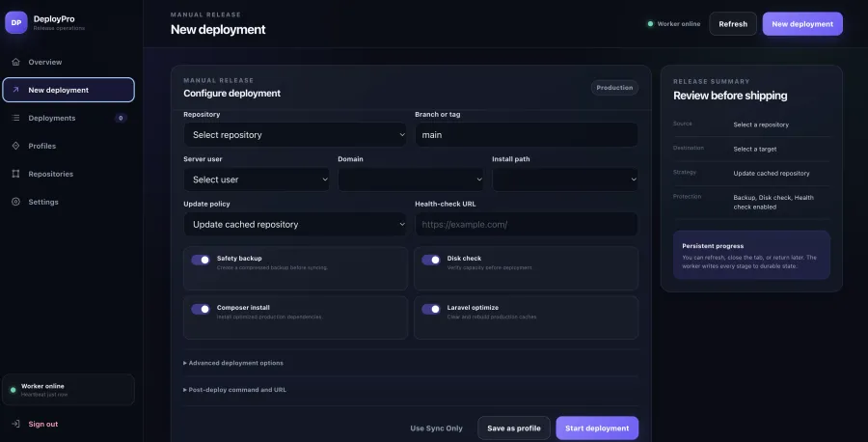This screenshot has width=868, height=442.
Task: Go to Overview in sidebar
Action: tap(68, 62)
